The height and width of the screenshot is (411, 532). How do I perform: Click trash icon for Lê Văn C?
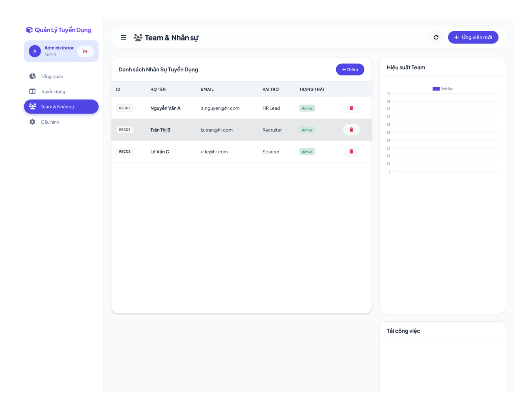pyautogui.click(x=351, y=151)
